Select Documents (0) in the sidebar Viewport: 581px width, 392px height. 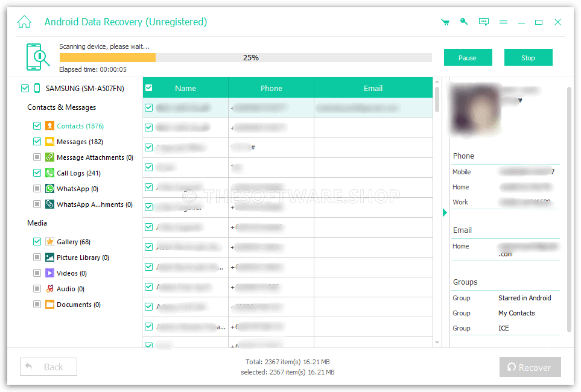pyautogui.click(x=78, y=305)
